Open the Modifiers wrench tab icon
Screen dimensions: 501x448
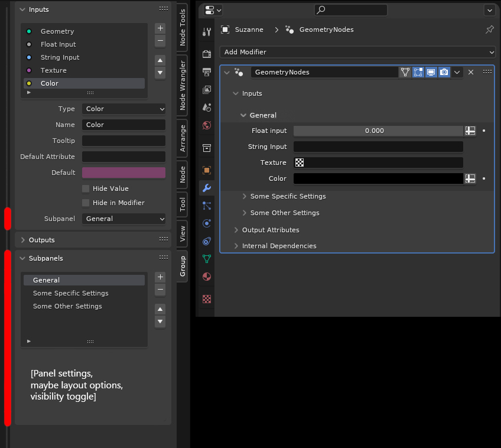[207, 188]
